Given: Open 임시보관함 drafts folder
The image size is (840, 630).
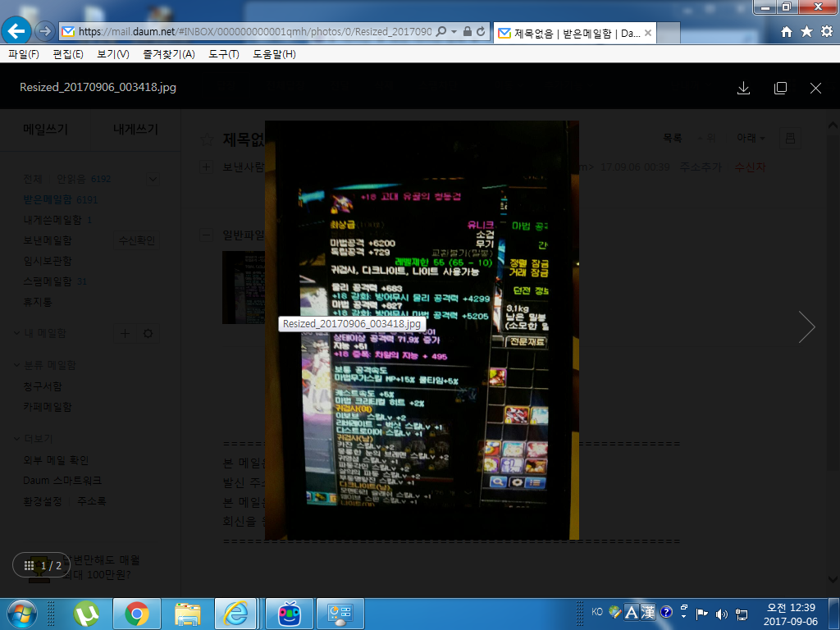Looking at the screenshot, I should coord(47,261).
